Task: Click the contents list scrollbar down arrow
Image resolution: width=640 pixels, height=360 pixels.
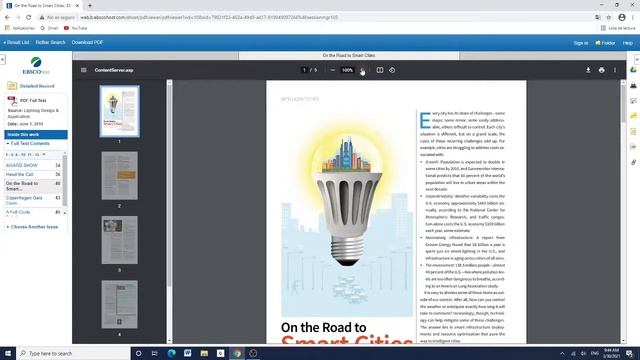Action: [65, 213]
